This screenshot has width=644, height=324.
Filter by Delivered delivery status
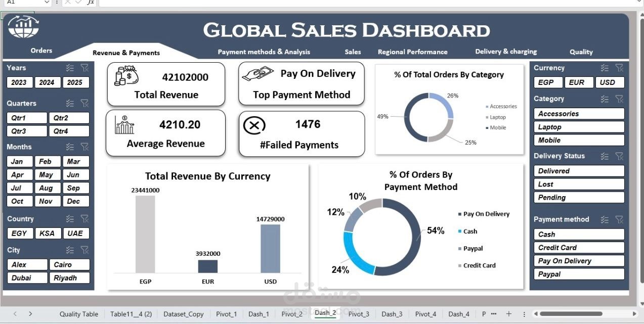click(x=579, y=171)
